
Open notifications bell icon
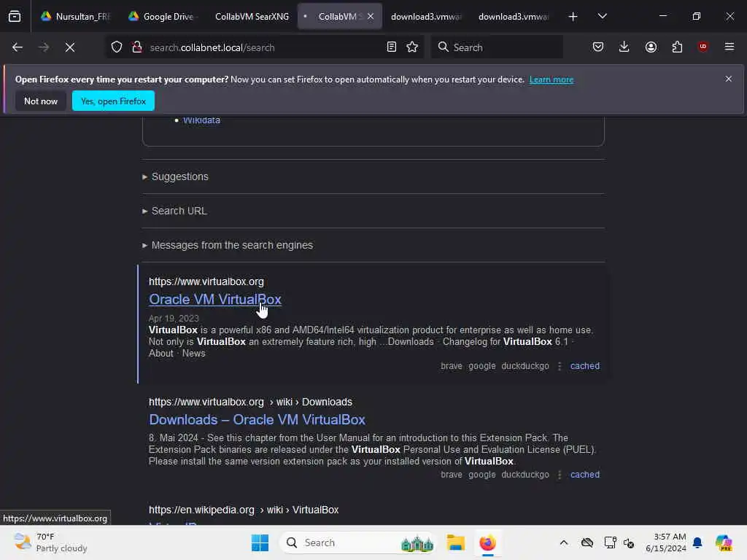[697, 542]
